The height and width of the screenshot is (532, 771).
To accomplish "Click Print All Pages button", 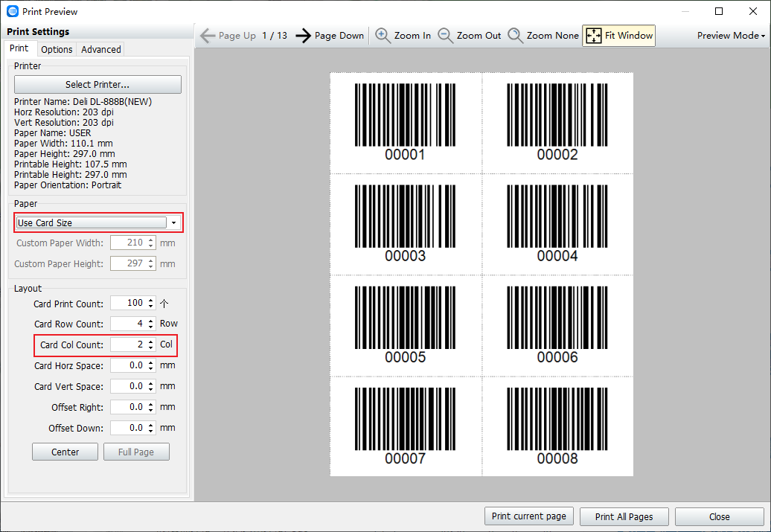I will coord(624,517).
